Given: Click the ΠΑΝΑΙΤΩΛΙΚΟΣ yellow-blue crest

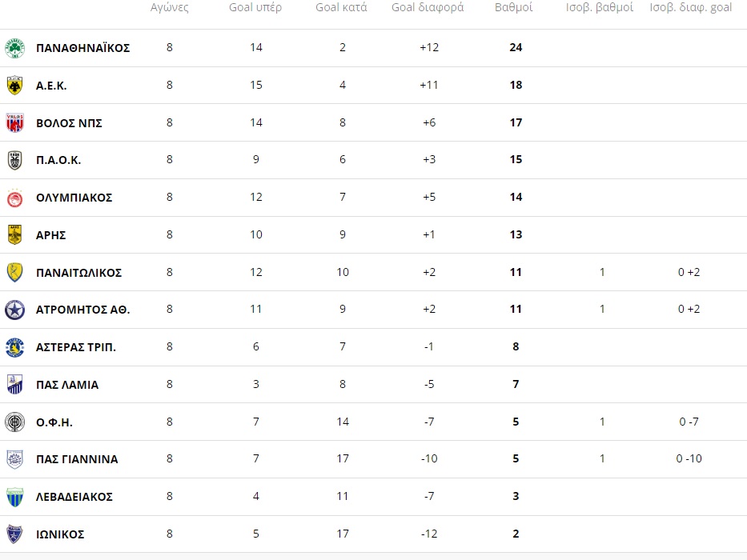Looking at the screenshot, I should tap(14, 272).
